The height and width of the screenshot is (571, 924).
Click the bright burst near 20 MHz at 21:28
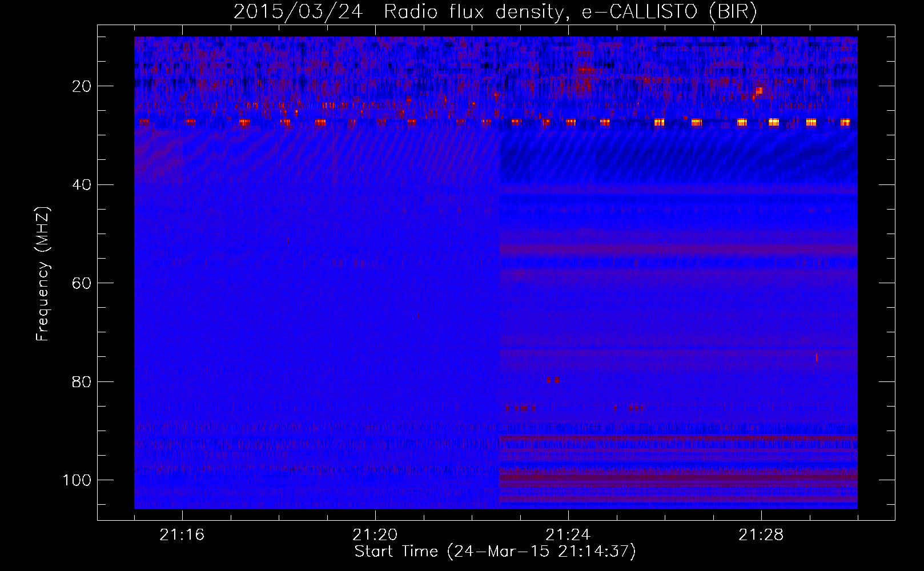(759, 90)
